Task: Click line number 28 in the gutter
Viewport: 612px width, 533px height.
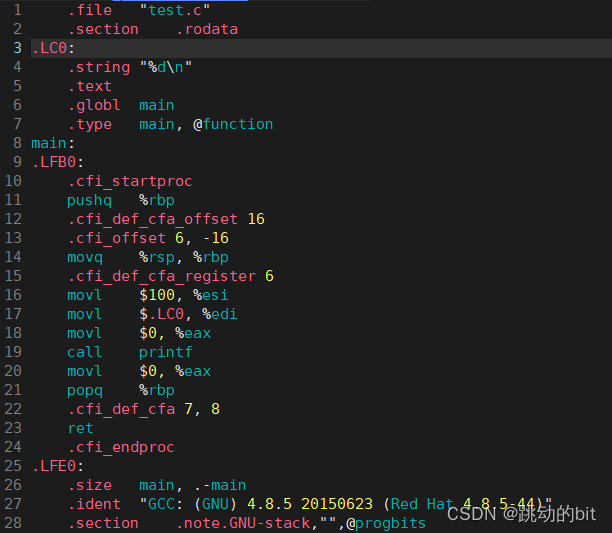Action: [13, 523]
